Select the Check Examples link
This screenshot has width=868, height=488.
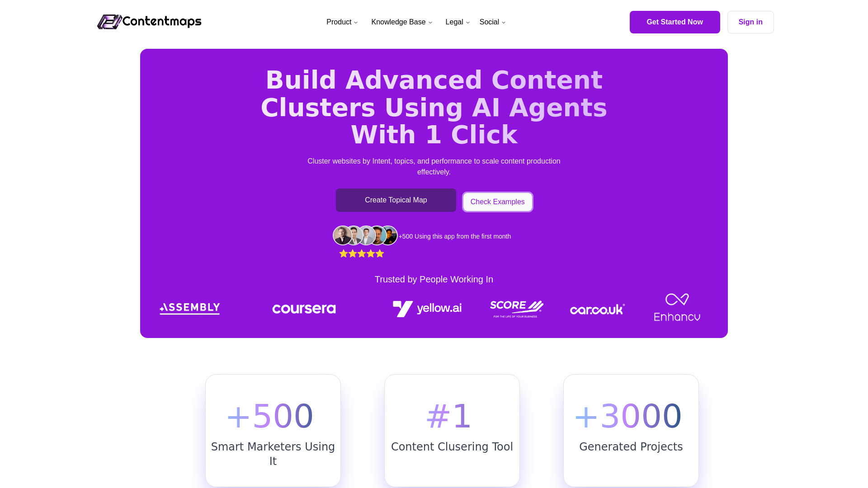click(497, 202)
